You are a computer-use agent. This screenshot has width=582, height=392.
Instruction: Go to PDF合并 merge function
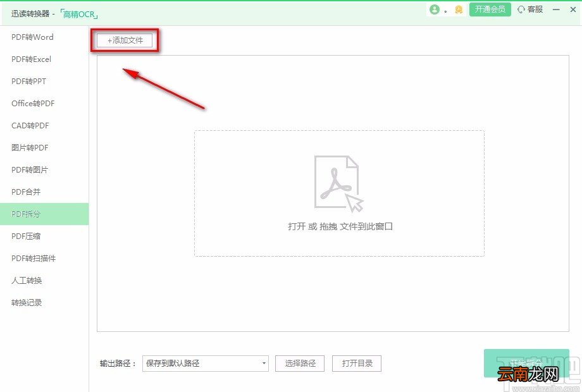click(44, 192)
